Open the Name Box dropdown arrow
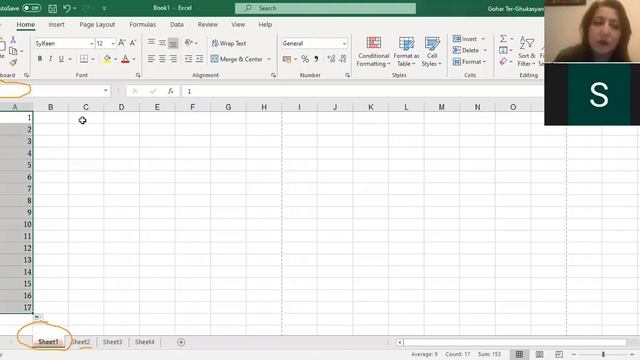This screenshot has width=640, height=360. 106,91
